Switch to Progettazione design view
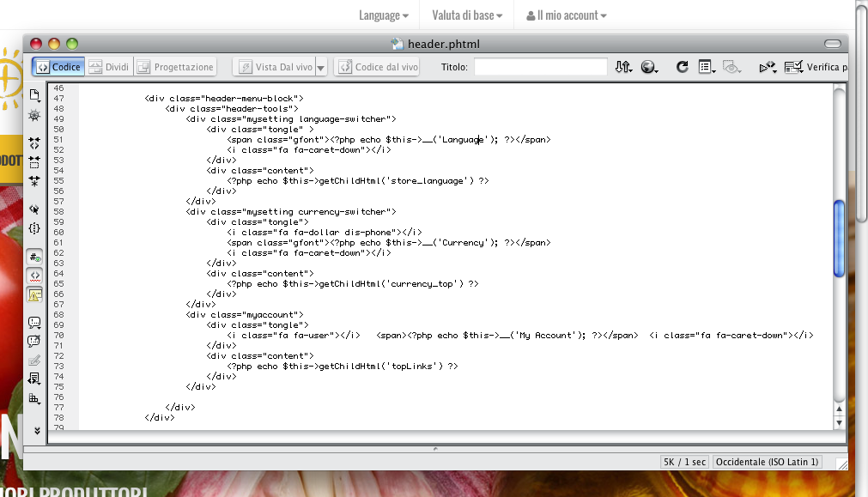 pos(174,67)
